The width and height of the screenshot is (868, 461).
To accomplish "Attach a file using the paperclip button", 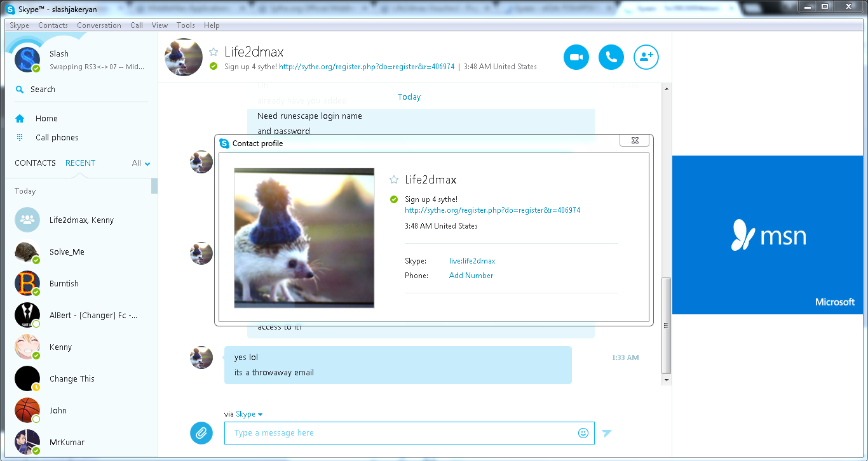I will [201, 433].
